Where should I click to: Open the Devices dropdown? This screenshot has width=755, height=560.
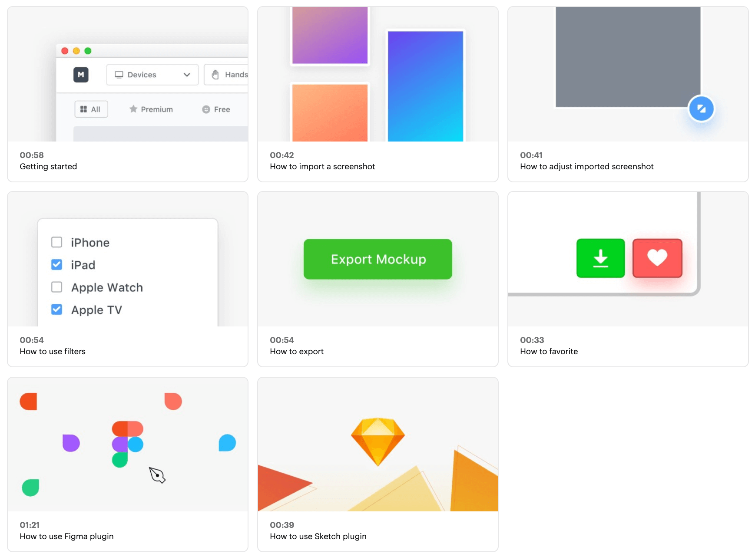pos(152,74)
